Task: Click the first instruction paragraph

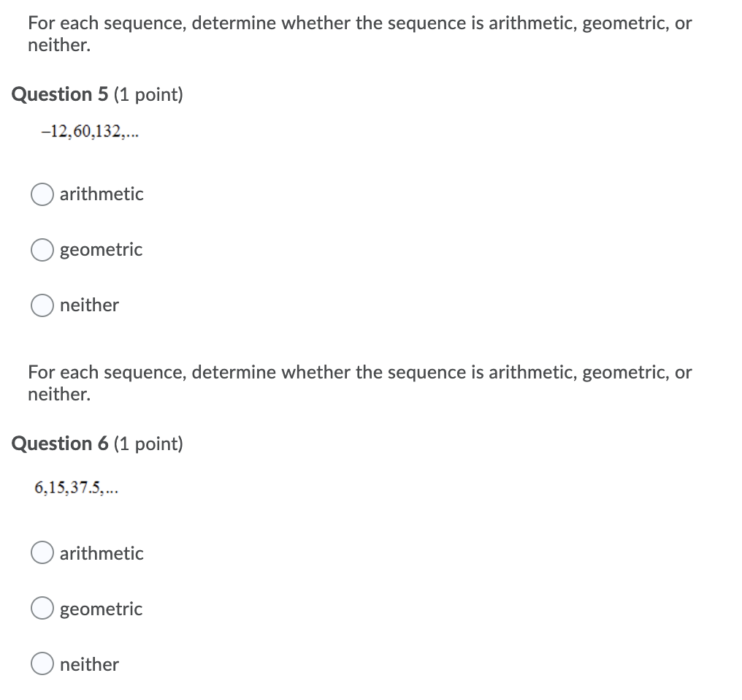Action: 360,34
